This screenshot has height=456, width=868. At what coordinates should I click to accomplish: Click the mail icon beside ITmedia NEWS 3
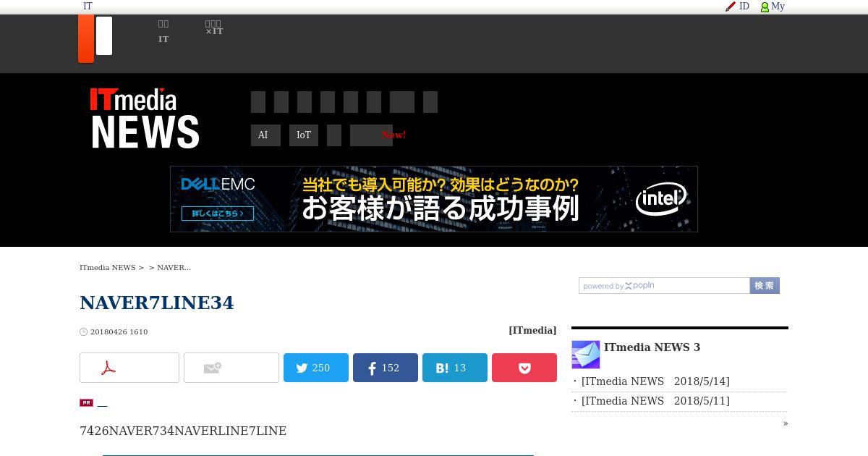click(x=586, y=355)
